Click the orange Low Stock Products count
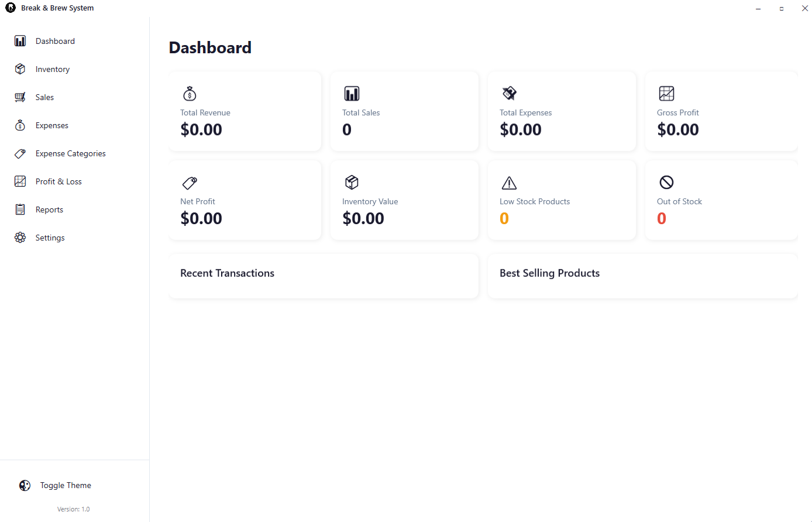 pyautogui.click(x=504, y=218)
